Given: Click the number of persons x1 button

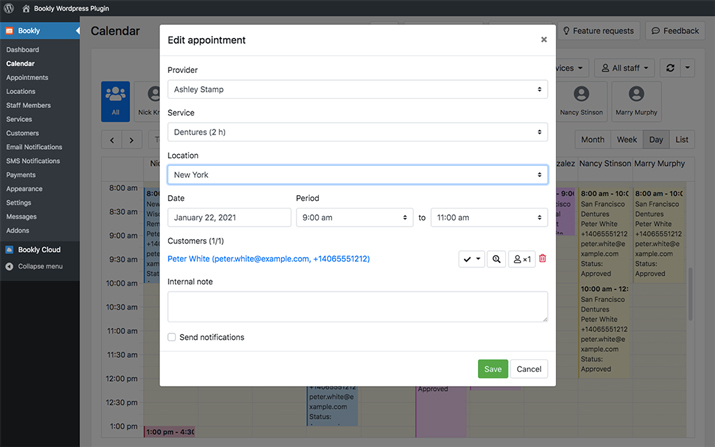Looking at the screenshot, I should (x=522, y=259).
